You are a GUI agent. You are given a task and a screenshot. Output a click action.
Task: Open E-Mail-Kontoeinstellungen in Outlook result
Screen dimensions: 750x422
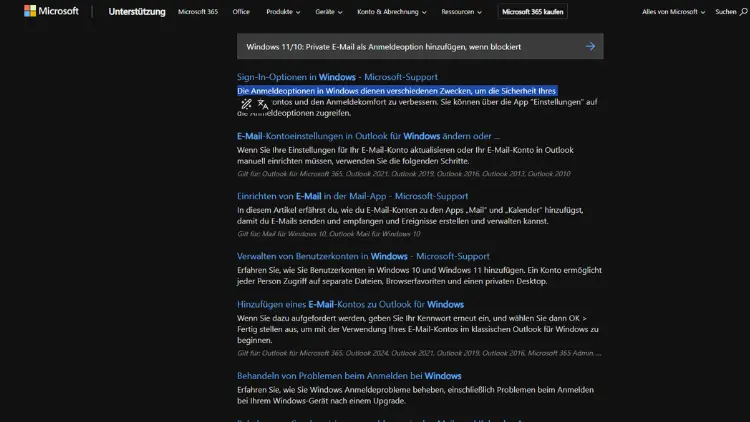click(368, 136)
